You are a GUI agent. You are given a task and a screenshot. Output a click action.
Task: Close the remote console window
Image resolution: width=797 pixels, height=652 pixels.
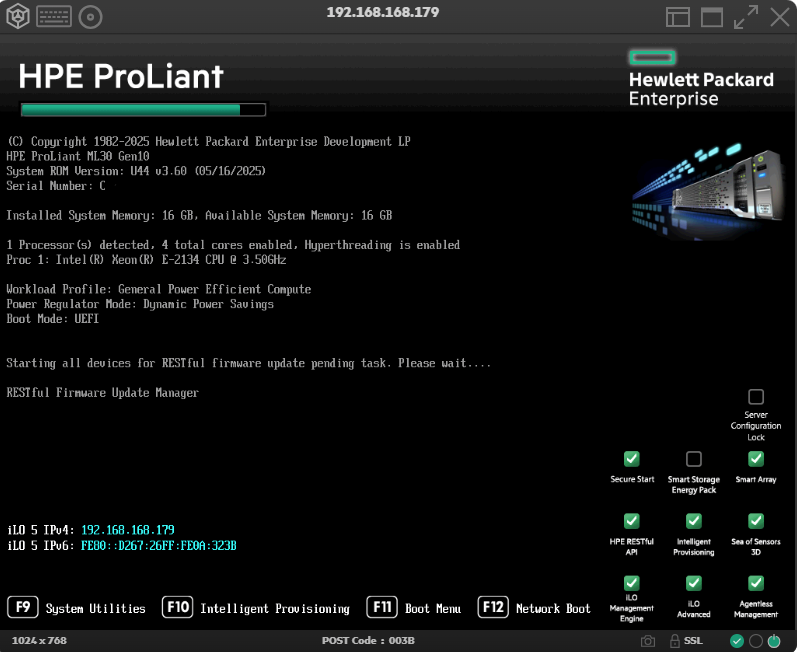[x=780, y=17]
